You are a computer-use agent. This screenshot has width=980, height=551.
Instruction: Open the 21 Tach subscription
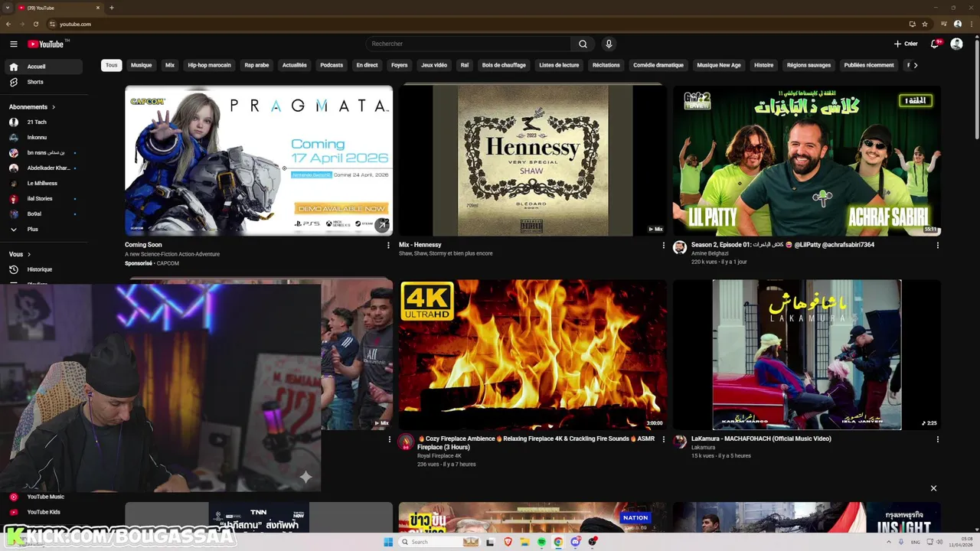point(42,122)
